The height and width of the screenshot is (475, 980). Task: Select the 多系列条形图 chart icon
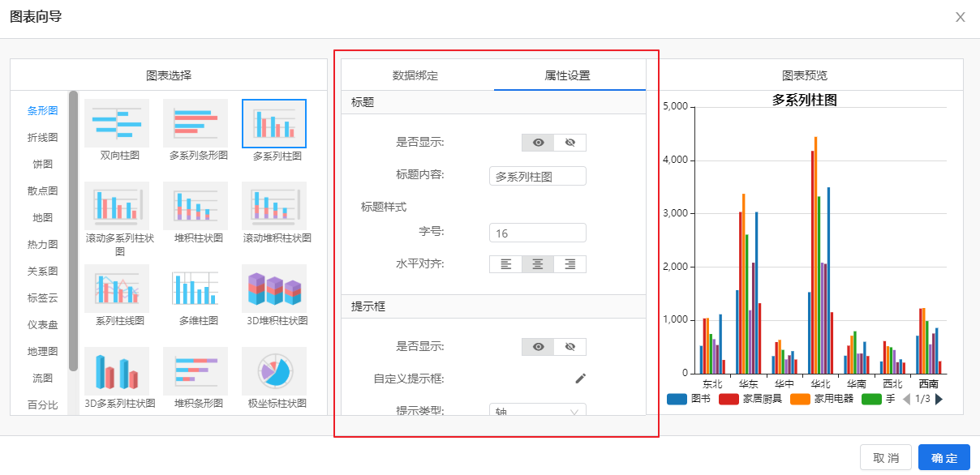(196, 123)
